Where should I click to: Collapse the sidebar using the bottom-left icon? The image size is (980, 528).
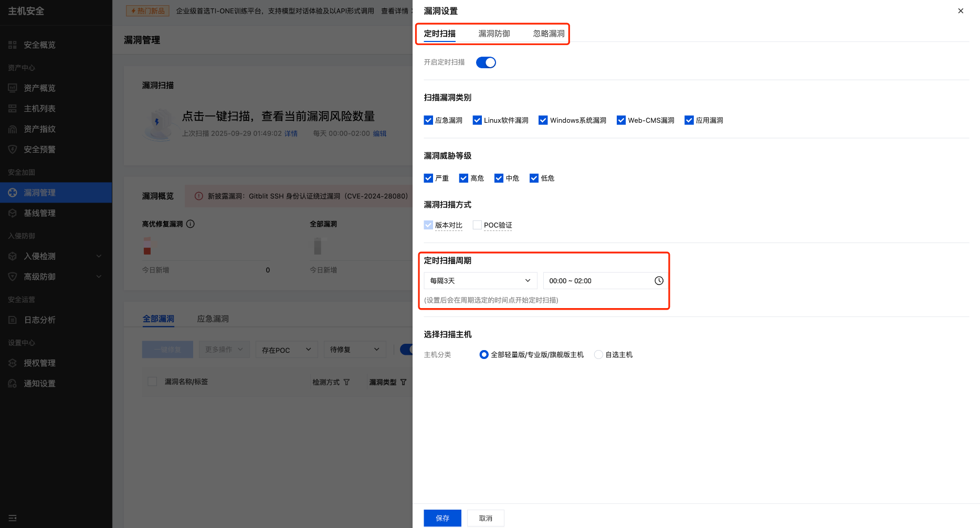(12, 518)
